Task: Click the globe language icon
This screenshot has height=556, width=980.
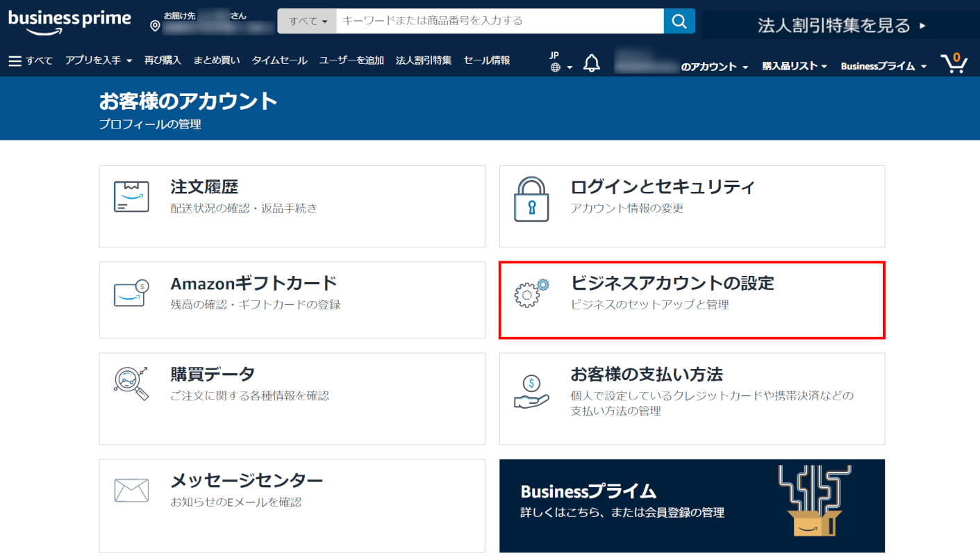Action: tap(555, 67)
